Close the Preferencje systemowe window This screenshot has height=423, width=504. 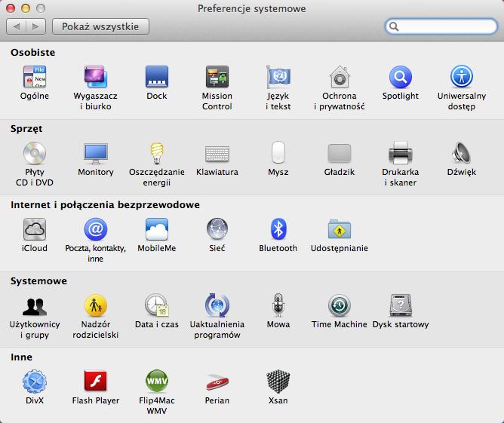tap(11, 8)
